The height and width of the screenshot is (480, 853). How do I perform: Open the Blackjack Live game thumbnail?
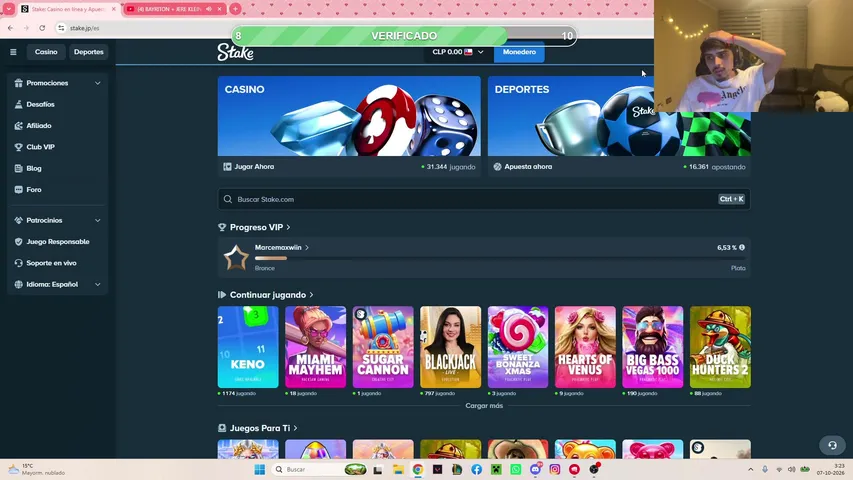(450, 347)
